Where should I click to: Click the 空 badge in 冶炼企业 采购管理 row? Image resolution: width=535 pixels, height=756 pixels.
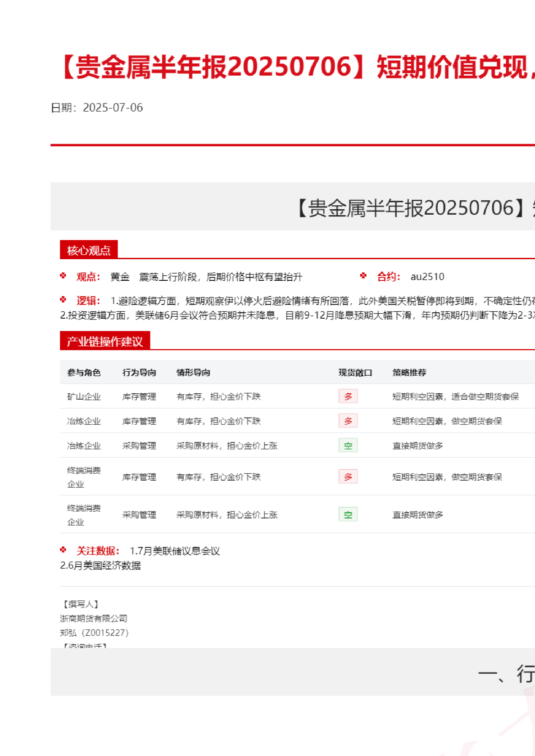point(348,445)
